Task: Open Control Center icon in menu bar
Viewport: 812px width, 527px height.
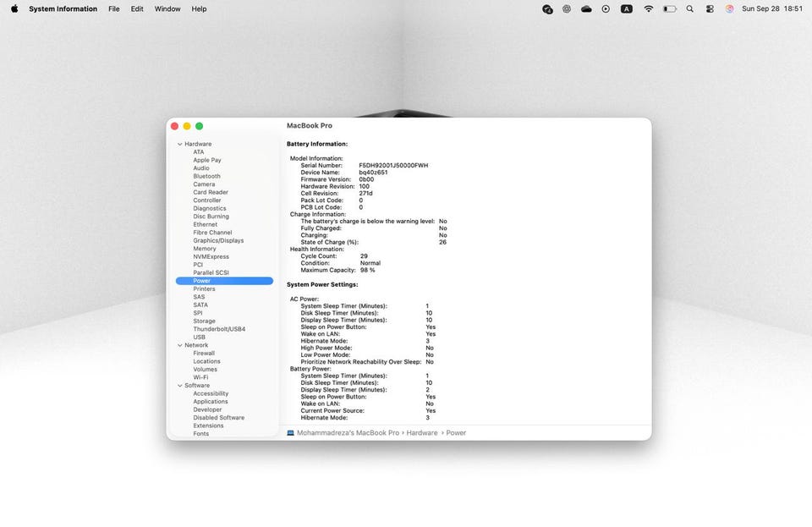Action: coord(710,8)
